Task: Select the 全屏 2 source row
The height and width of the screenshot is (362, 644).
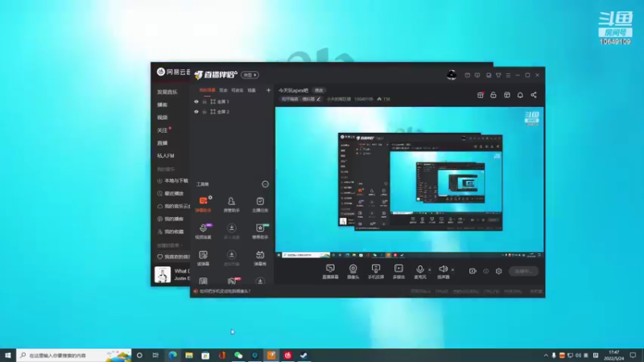Action: [x=232, y=112]
